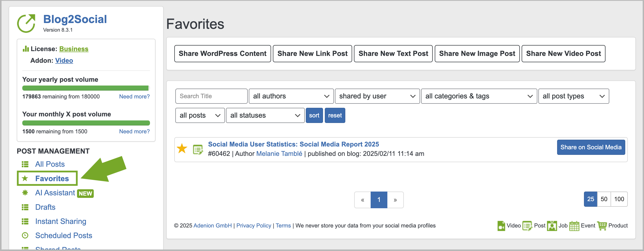The height and width of the screenshot is (251, 644).
Task: Click Share New Image Post button
Action: click(477, 54)
